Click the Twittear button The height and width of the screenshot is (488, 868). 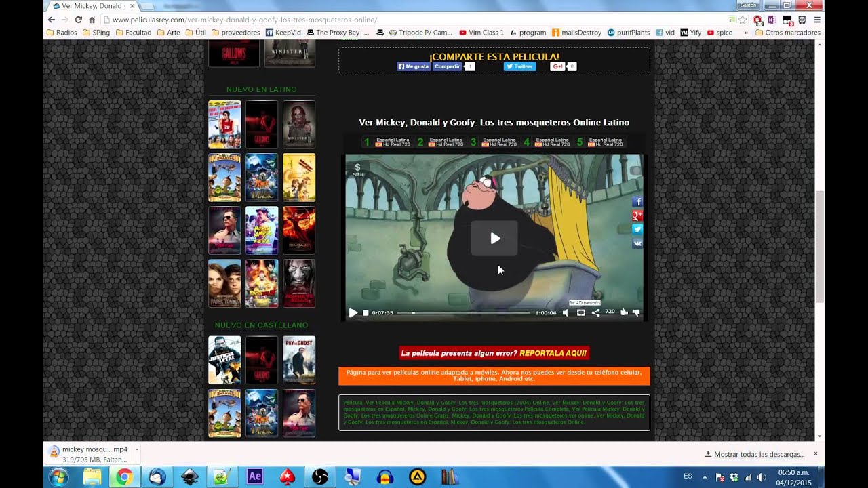[x=519, y=66]
